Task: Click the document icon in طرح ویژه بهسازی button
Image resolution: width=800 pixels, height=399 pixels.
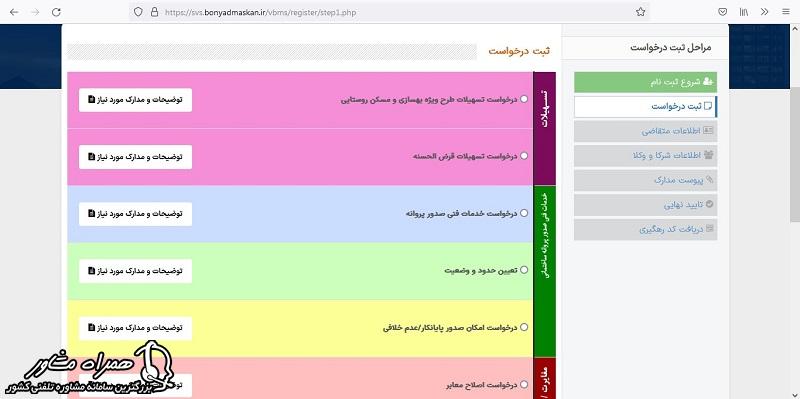Action: click(x=91, y=99)
